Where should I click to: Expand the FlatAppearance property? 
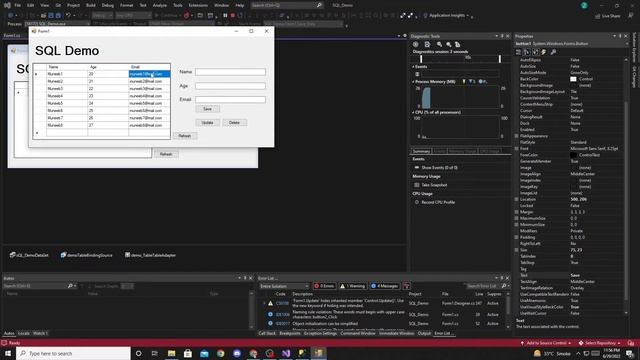click(517, 136)
